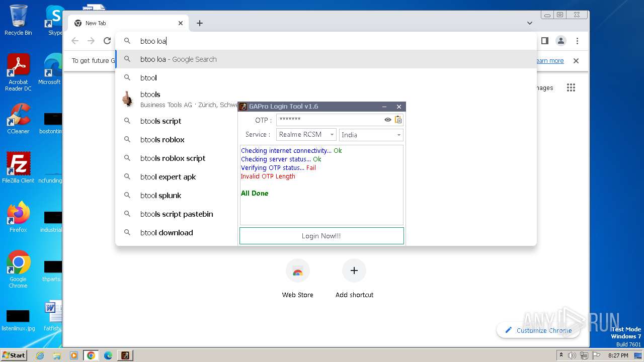Close the New Tab tab
The height and width of the screenshot is (362, 644).
pos(181,23)
